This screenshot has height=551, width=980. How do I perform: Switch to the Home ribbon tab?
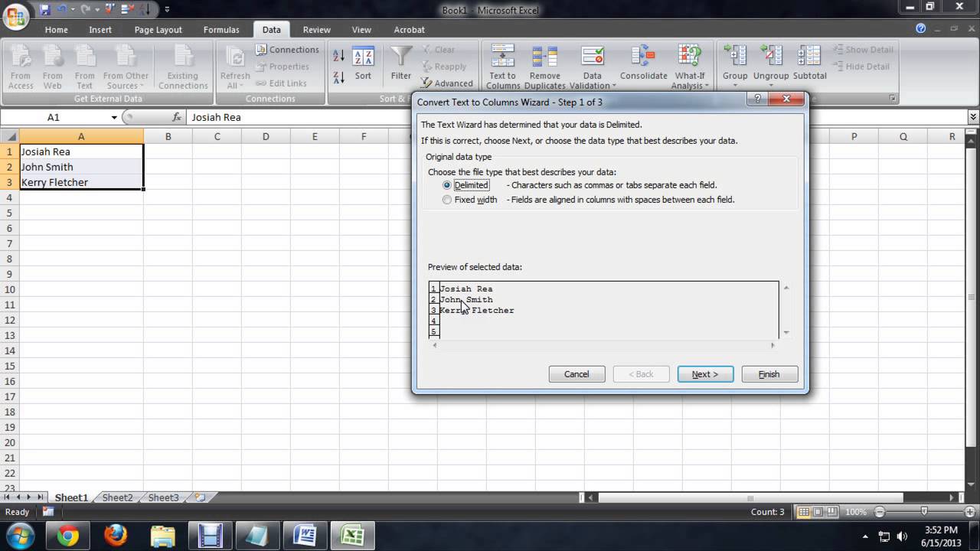click(x=56, y=30)
